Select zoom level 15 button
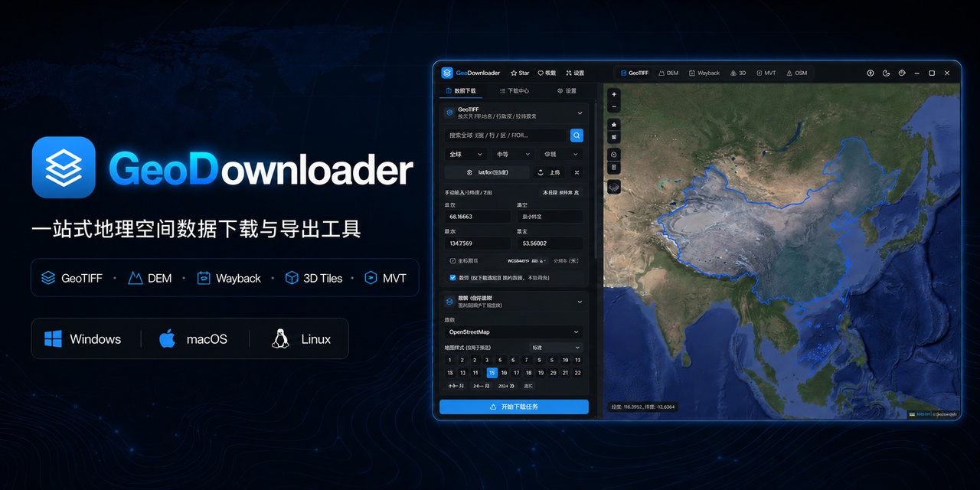 [492, 373]
